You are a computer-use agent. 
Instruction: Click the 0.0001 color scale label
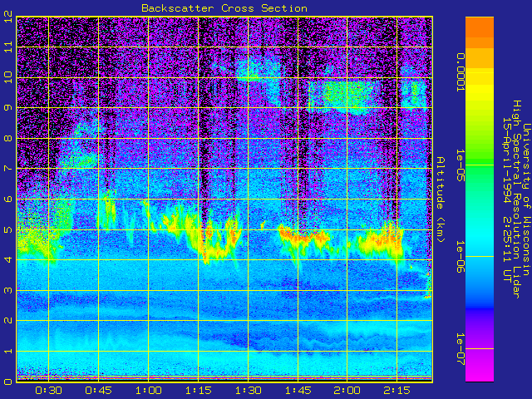[460, 72]
